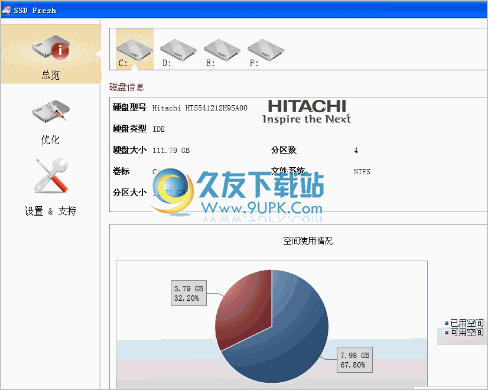This screenshot has width=488, height=390.
Task: Click the drive type value IDE
Action: [159, 129]
